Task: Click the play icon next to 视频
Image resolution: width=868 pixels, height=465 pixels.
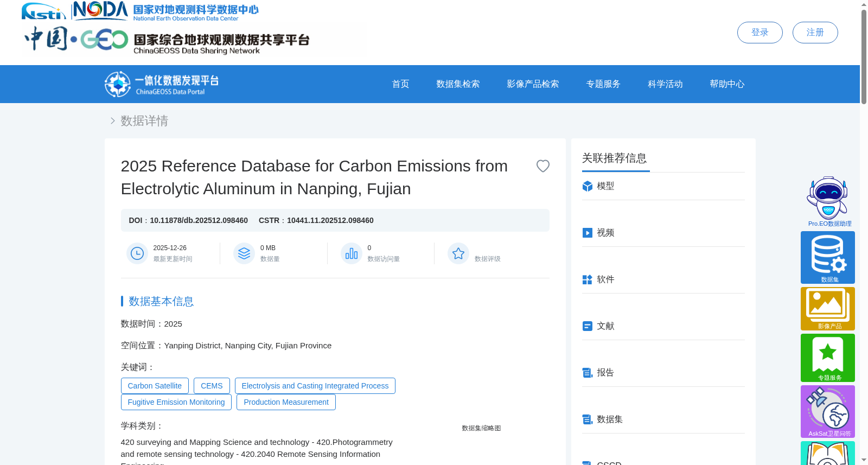Action: [x=587, y=233]
